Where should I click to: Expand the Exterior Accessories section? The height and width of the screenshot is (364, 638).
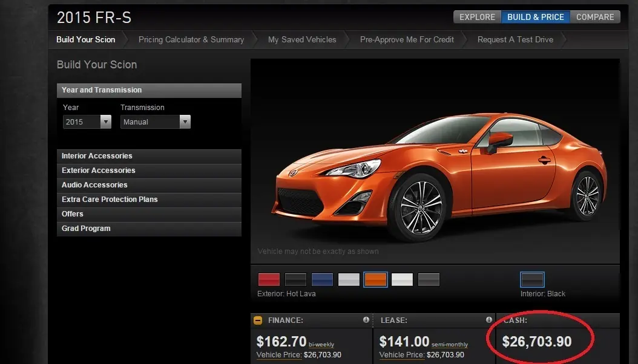point(149,171)
